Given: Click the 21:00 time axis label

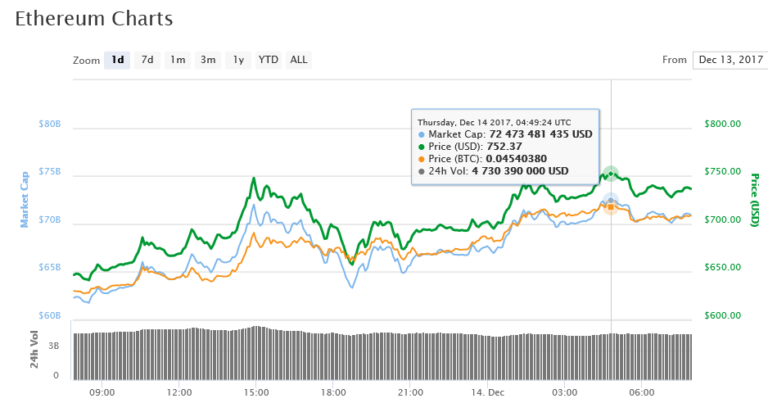Looking at the screenshot, I should [410, 392].
